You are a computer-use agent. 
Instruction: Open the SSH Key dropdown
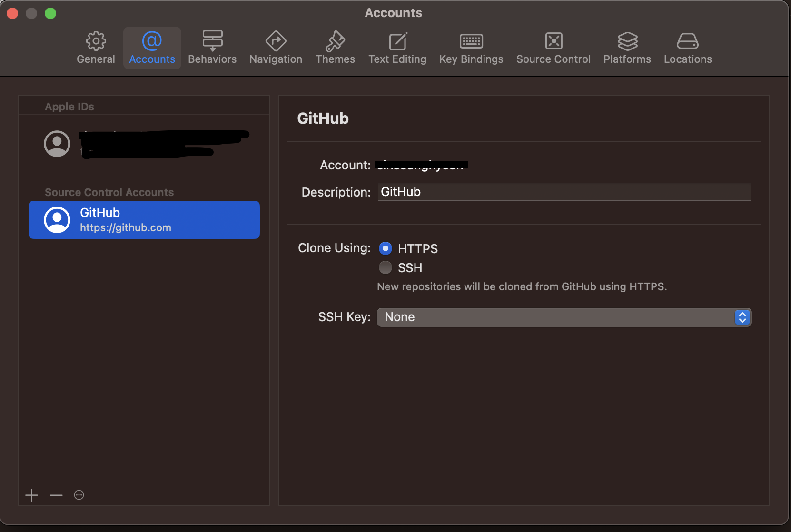[564, 317]
